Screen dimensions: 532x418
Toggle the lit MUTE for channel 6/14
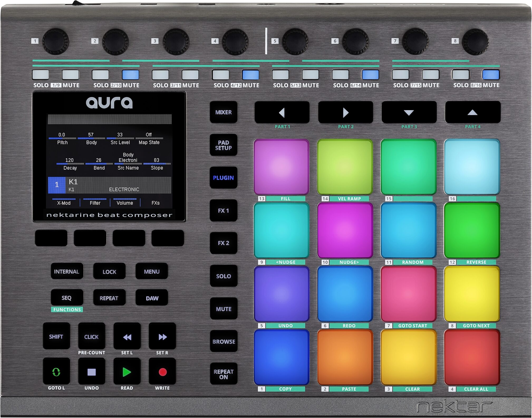(x=370, y=75)
